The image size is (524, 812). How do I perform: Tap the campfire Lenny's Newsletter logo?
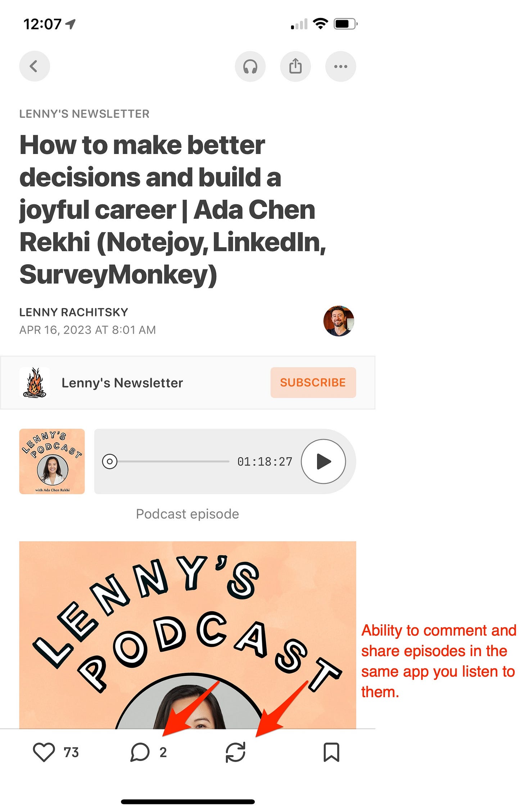point(35,383)
